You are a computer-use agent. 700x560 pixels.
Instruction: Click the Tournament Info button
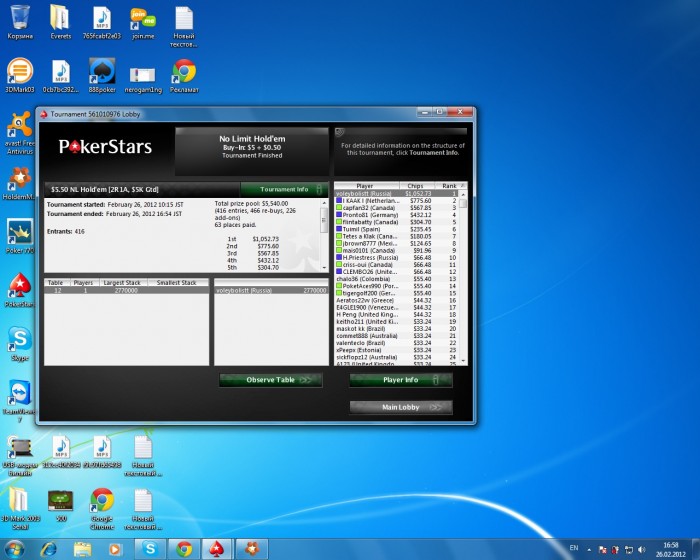[x=284, y=188]
